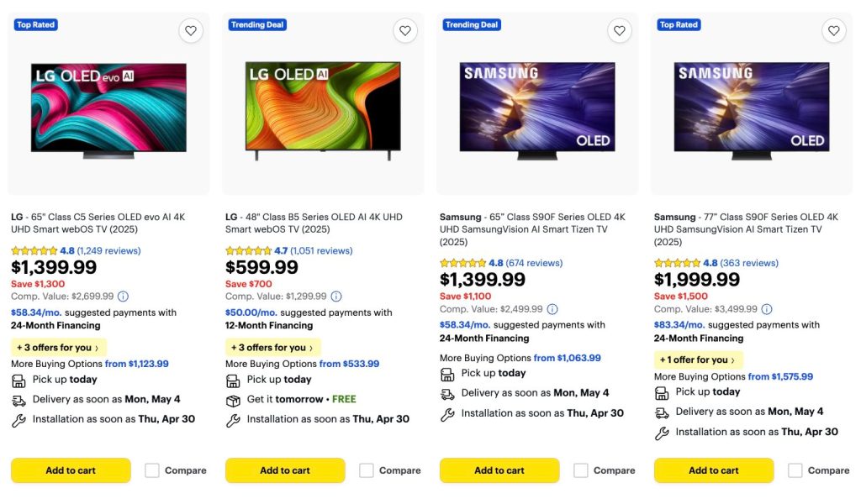
Task: Click the LG OLED evo AI TV image
Action: point(108,107)
